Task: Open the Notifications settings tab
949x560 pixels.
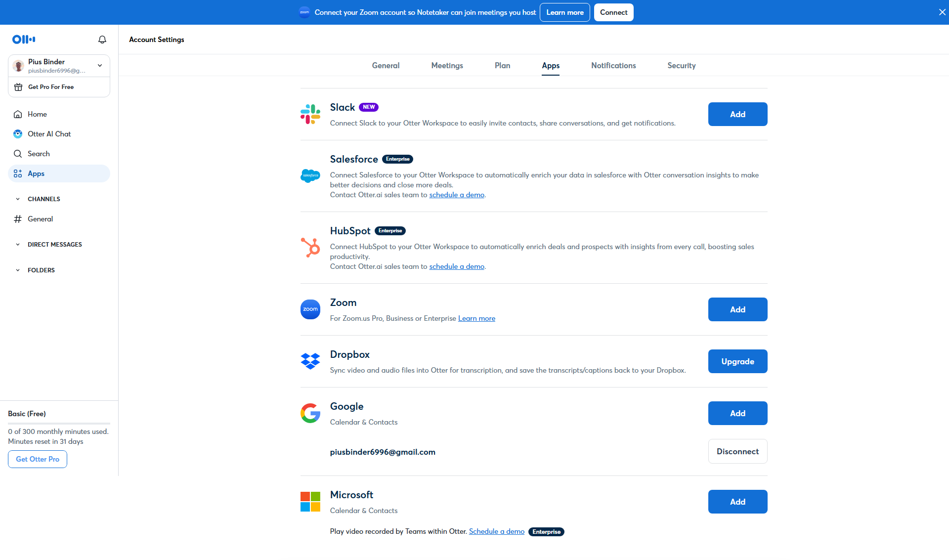Action: point(613,66)
